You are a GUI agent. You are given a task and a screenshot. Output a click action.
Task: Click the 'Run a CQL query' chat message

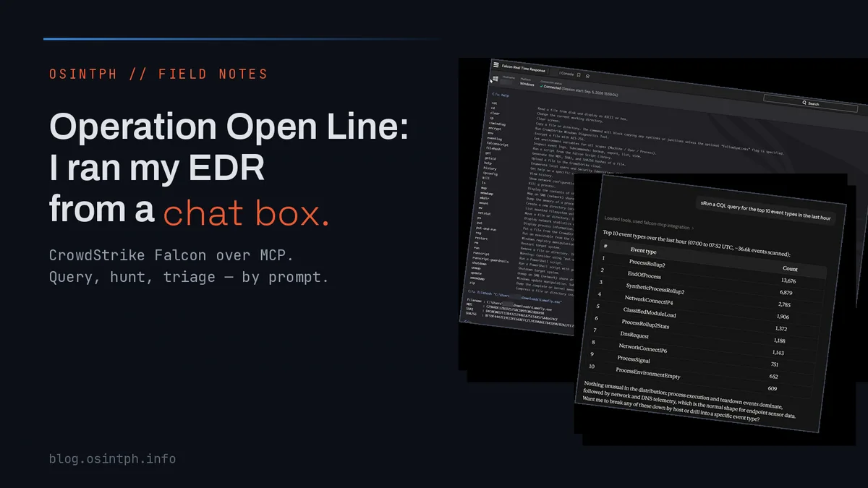pos(765,212)
